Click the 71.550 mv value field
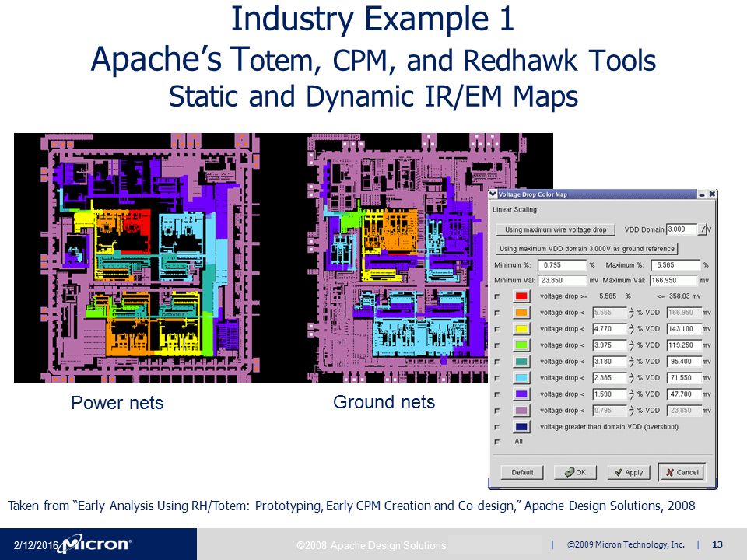The height and width of the screenshot is (560, 747). (x=684, y=378)
